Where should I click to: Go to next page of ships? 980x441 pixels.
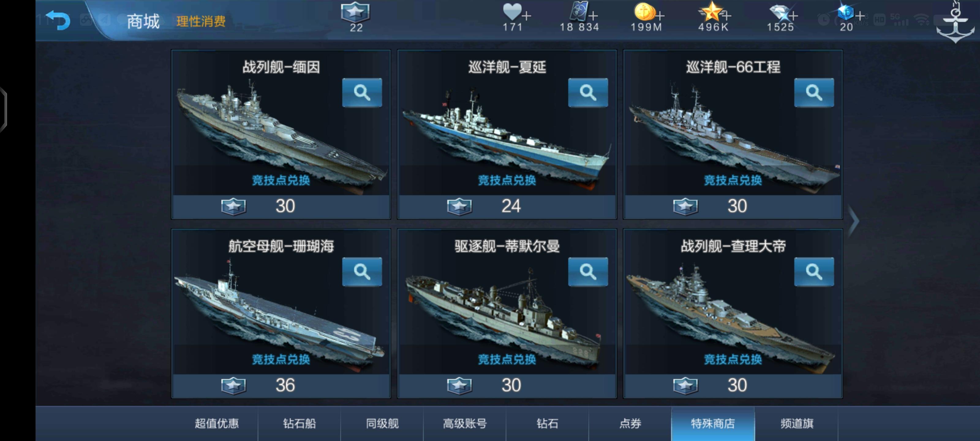click(854, 221)
